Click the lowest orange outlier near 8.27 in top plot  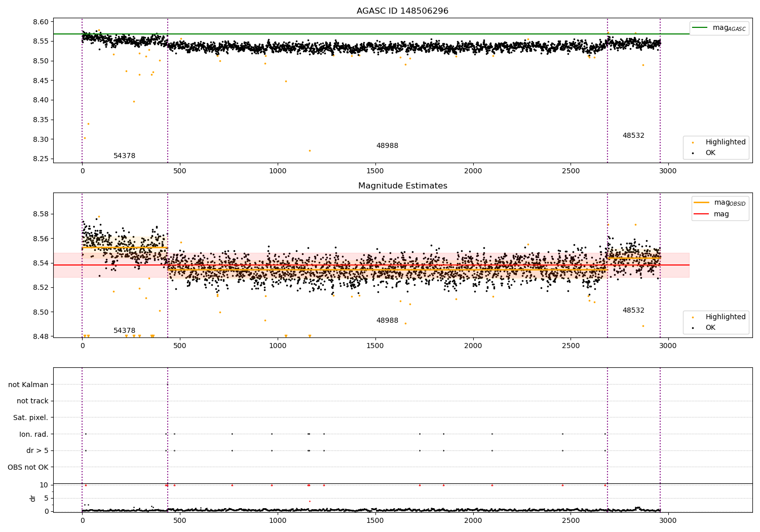[x=310, y=150]
